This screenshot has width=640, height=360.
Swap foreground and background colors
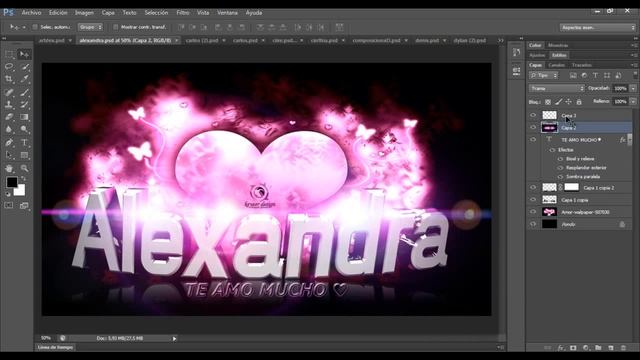(23, 179)
